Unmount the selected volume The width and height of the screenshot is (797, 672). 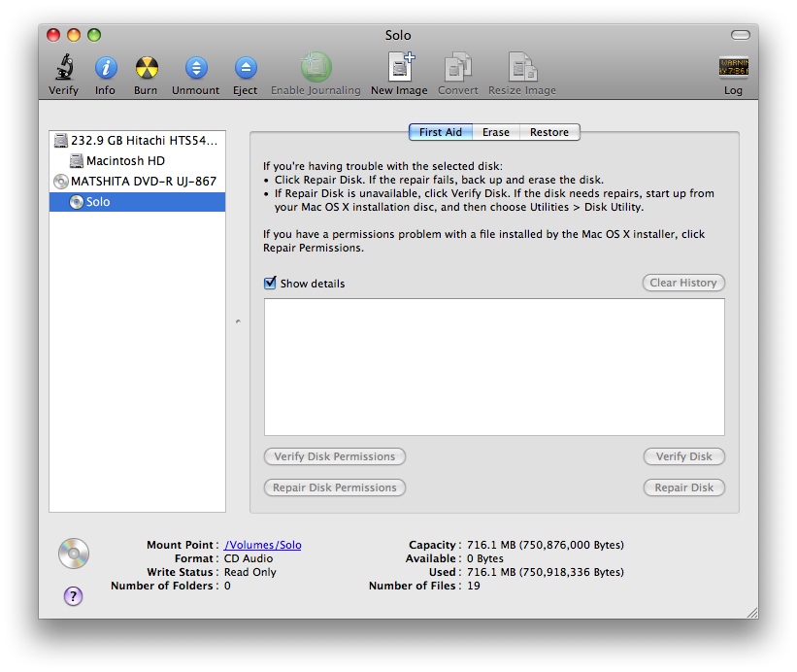(196, 69)
